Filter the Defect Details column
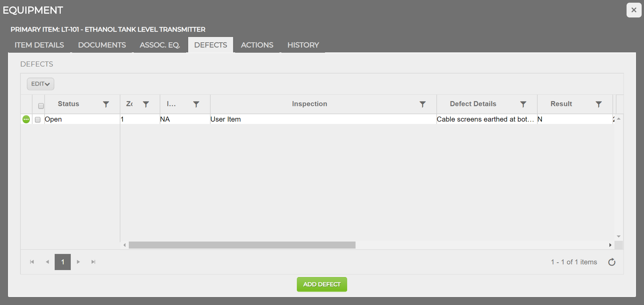Viewport: 644px width, 305px height. 523,104
